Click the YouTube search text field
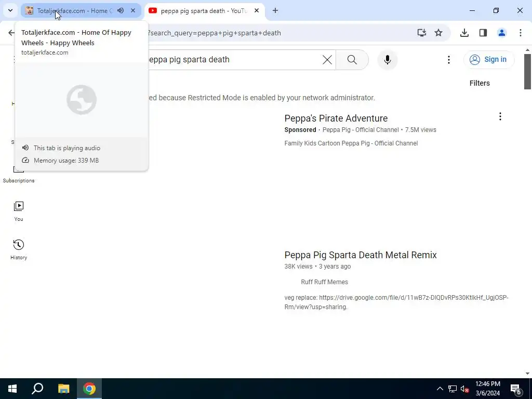The image size is (532, 399). click(234, 60)
